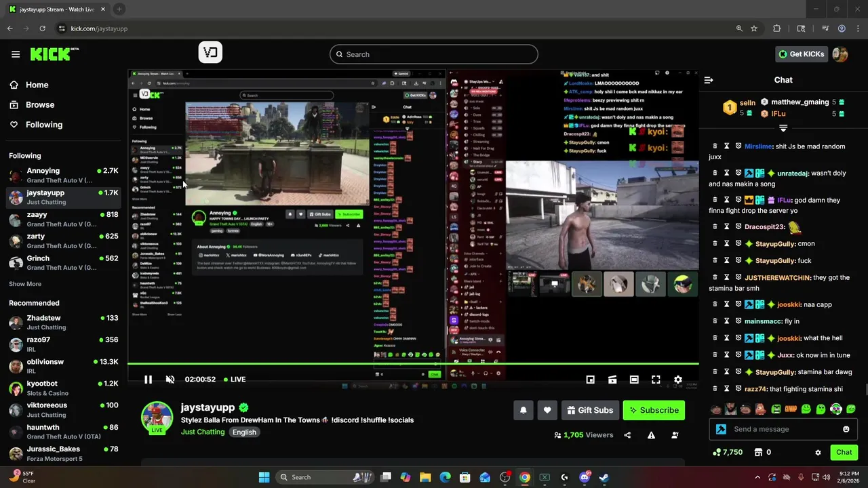The image size is (868, 488).
Task: Unmute the stream volume
Action: point(170,380)
